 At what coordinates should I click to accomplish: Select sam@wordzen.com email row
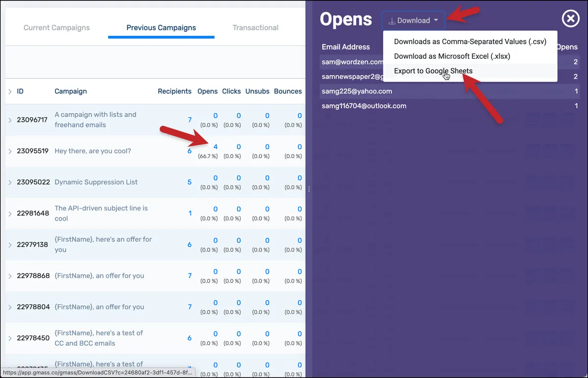[450, 62]
